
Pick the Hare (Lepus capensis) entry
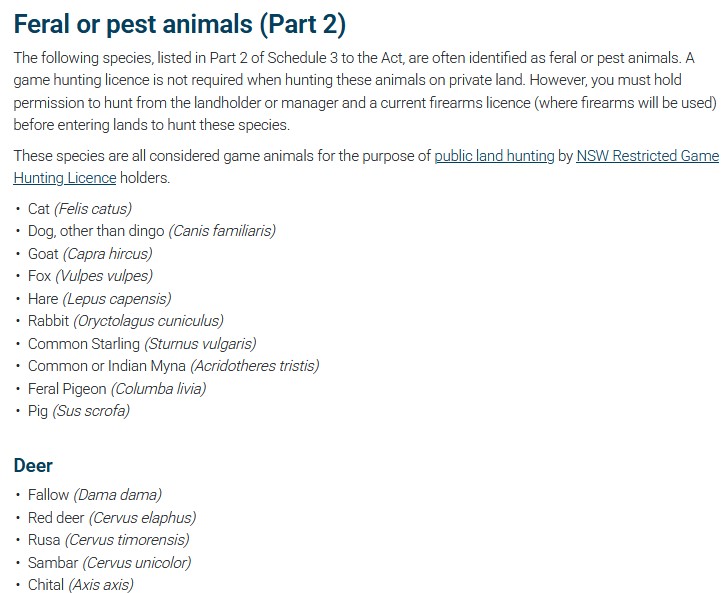coord(99,299)
